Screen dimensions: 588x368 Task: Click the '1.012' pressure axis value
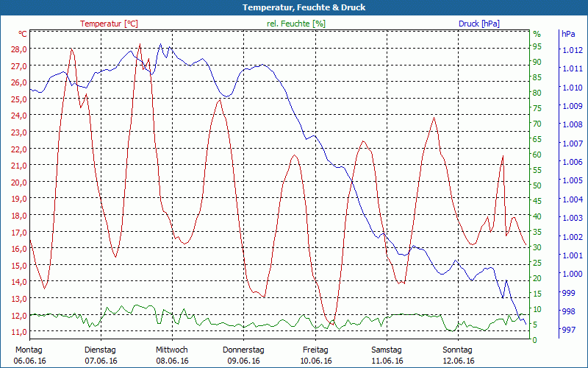(x=572, y=50)
